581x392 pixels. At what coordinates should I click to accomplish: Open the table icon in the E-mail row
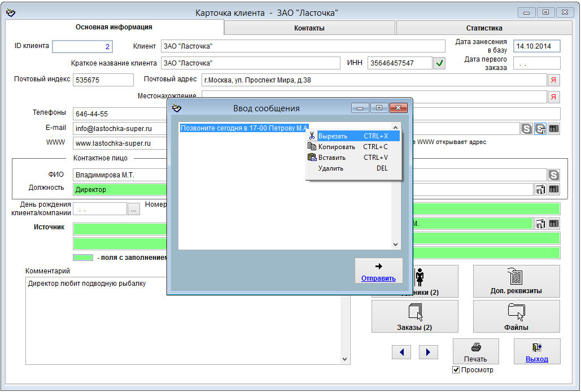point(553,129)
